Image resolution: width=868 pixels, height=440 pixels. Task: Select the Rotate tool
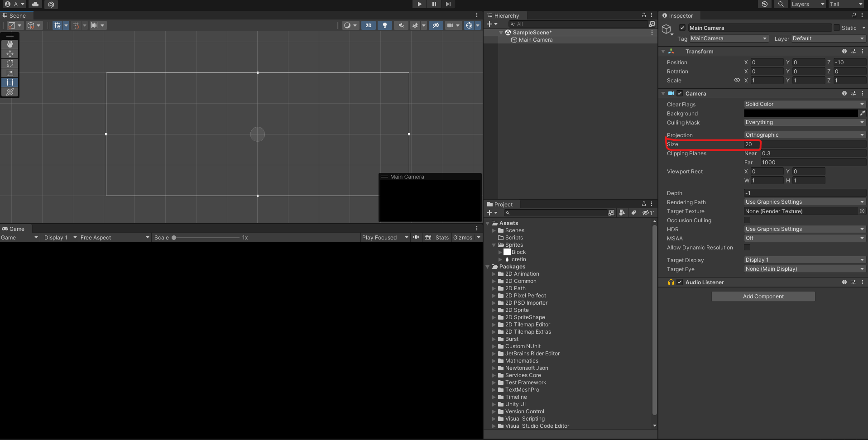point(10,63)
